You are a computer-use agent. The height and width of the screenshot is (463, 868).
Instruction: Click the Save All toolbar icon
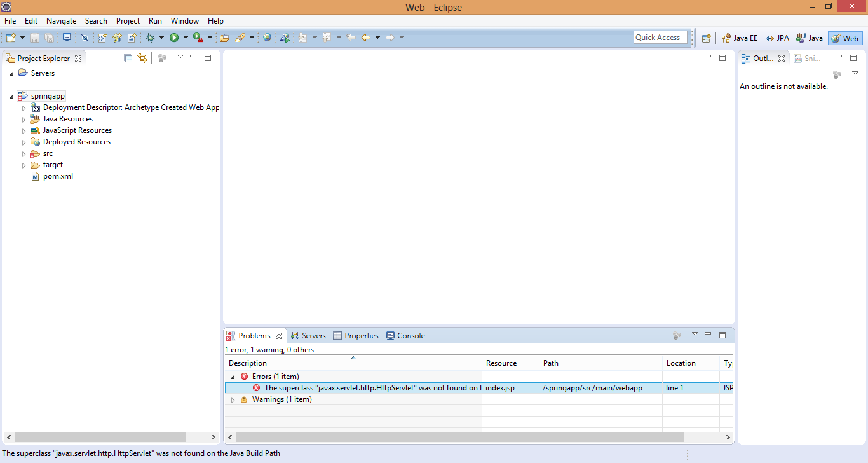click(x=49, y=38)
